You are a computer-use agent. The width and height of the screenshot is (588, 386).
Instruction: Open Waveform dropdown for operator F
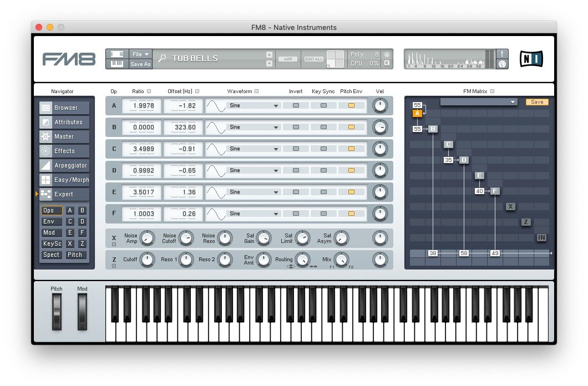tap(254, 214)
